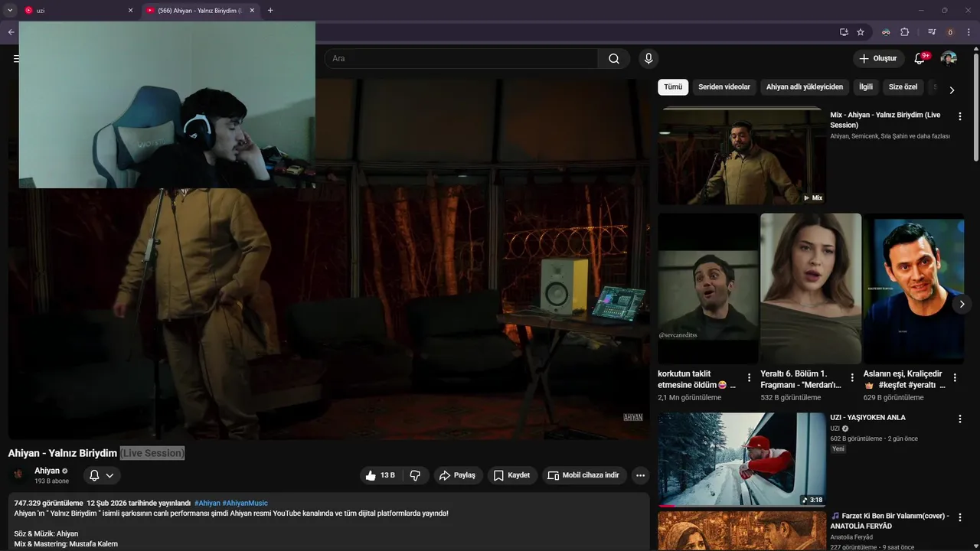Click Söz & Müzik: Ahiyan description line
This screenshot has width=980, height=551.
(x=46, y=533)
